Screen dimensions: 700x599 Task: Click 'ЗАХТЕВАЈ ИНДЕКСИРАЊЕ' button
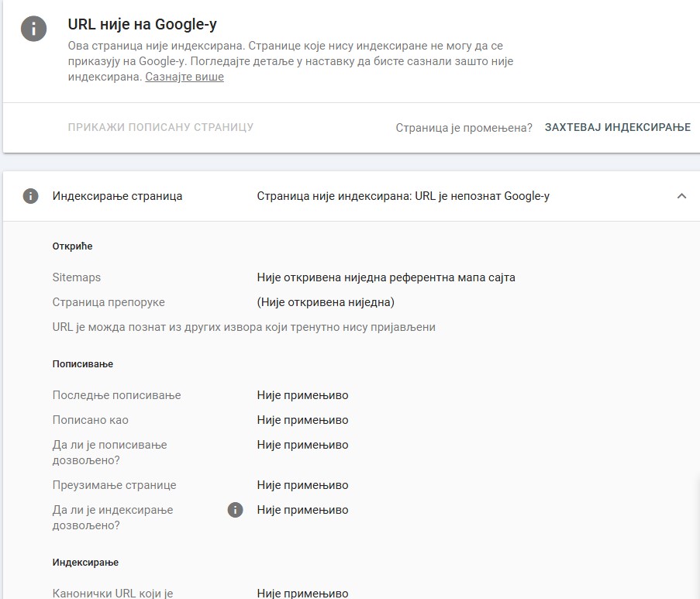pos(617,127)
